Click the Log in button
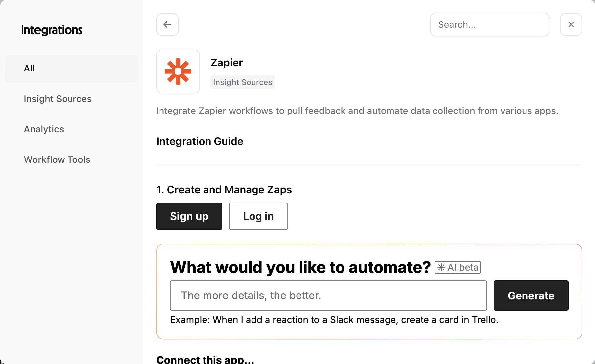The width and height of the screenshot is (595, 364). click(x=258, y=216)
